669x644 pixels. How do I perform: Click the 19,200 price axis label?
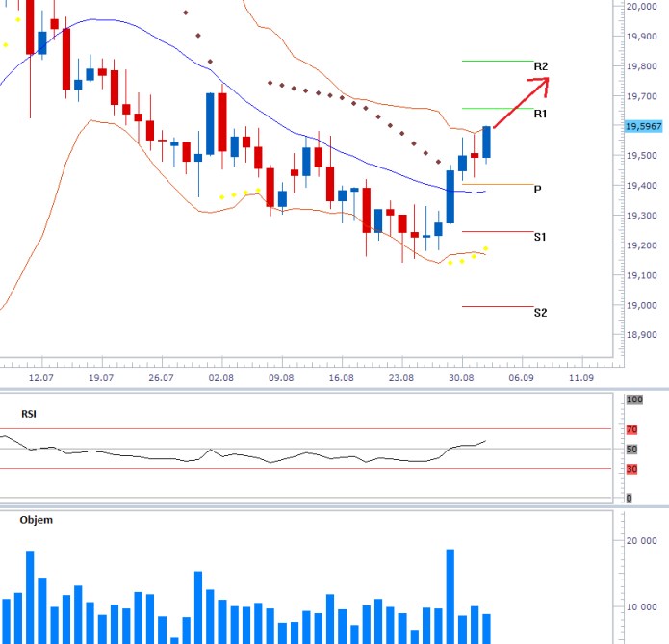tap(641, 245)
